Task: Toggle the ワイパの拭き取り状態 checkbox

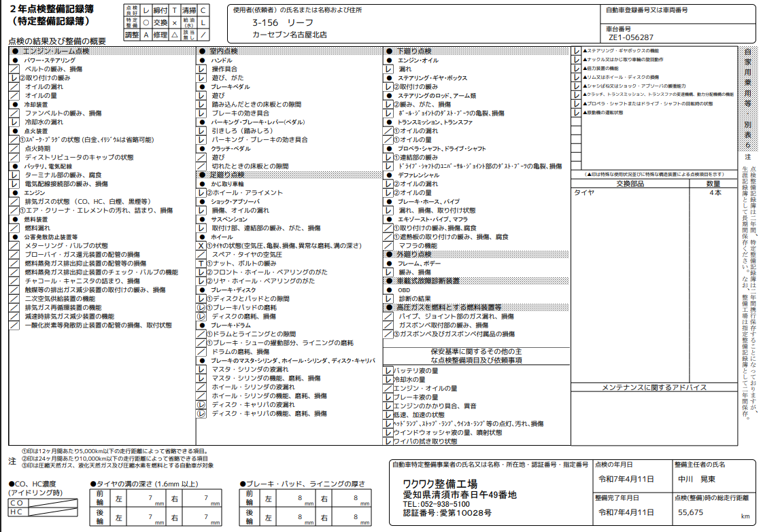Action: click(388, 442)
